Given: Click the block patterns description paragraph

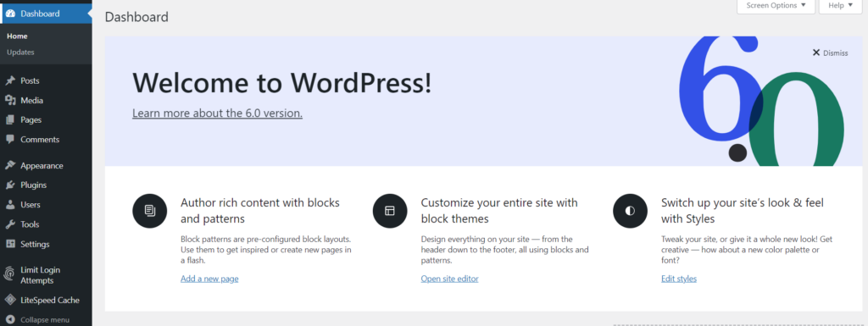Looking at the screenshot, I should 266,250.
